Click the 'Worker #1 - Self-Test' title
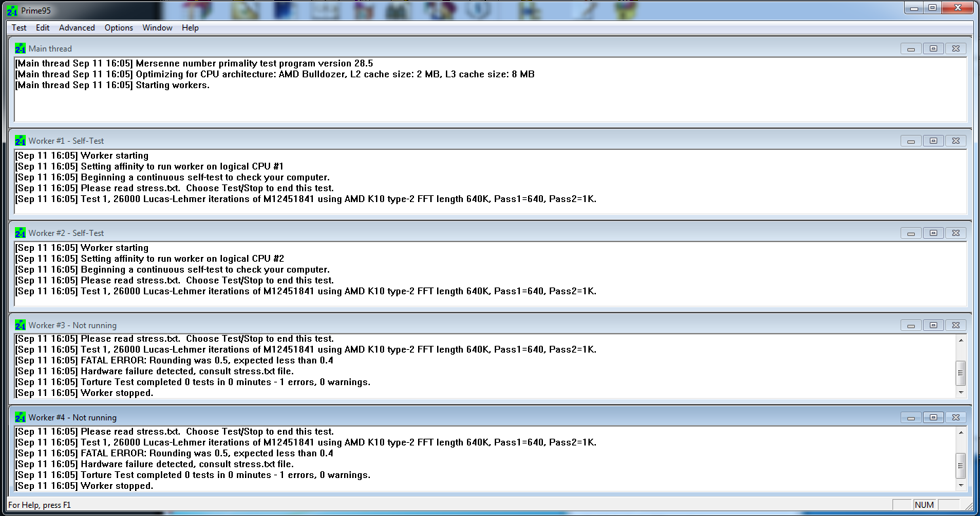Image resolution: width=980 pixels, height=516 pixels. point(67,141)
